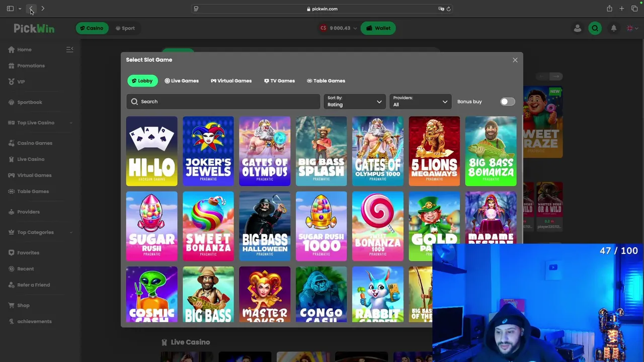Open VIP in sidebar
Viewport: 644px width, 362px height.
(17, 81)
